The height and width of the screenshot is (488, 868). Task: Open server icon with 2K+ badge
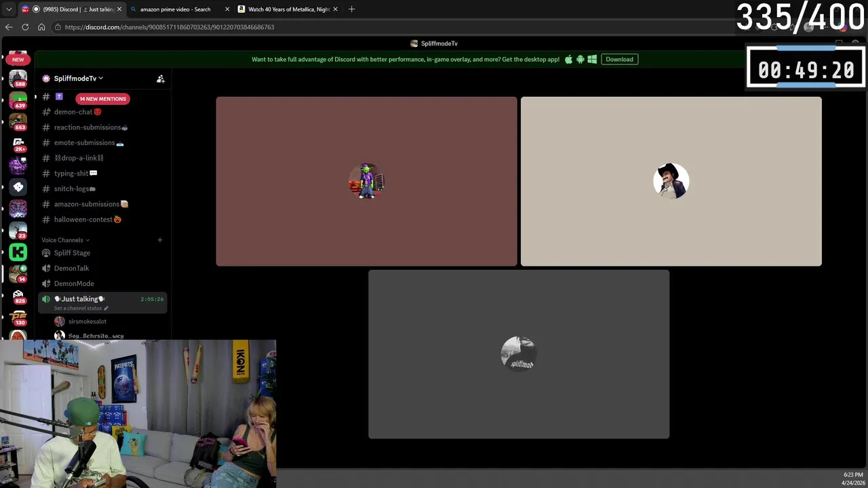coord(18,143)
